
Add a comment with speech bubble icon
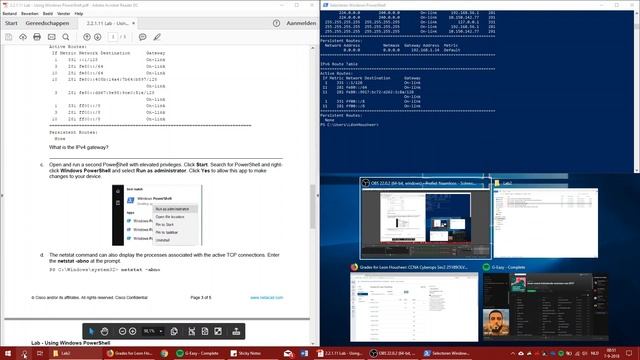click(x=142, y=37)
